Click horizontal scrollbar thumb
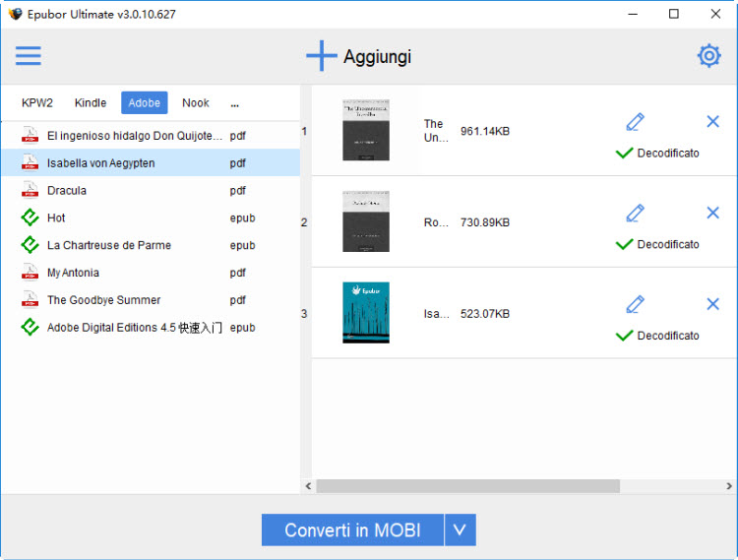 [467, 485]
